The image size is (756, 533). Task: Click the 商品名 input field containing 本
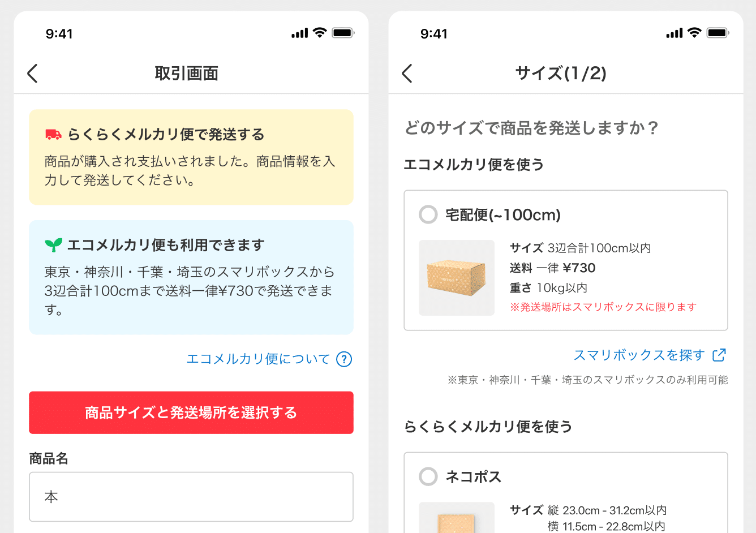(x=191, y=497)
